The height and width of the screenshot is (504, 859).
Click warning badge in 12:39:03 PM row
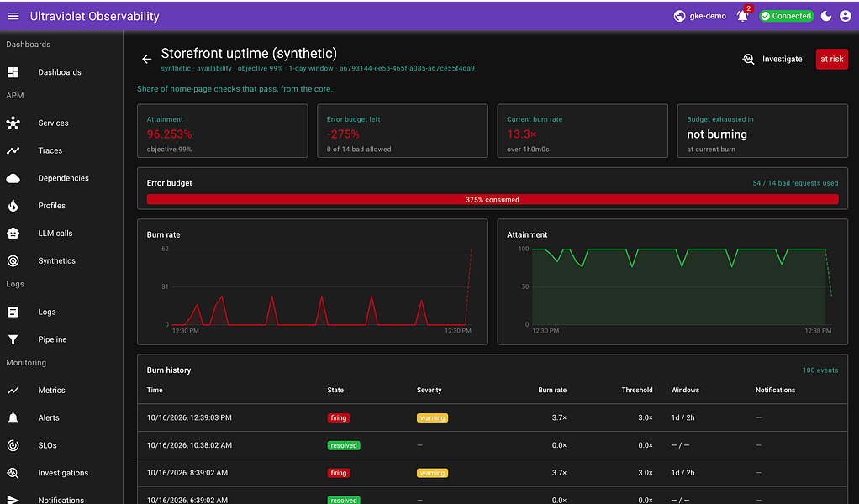[432, 418]
